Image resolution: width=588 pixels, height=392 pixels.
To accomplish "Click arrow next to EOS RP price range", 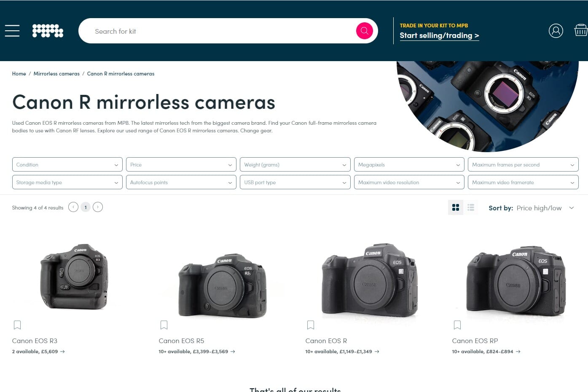I will point(518,352).
